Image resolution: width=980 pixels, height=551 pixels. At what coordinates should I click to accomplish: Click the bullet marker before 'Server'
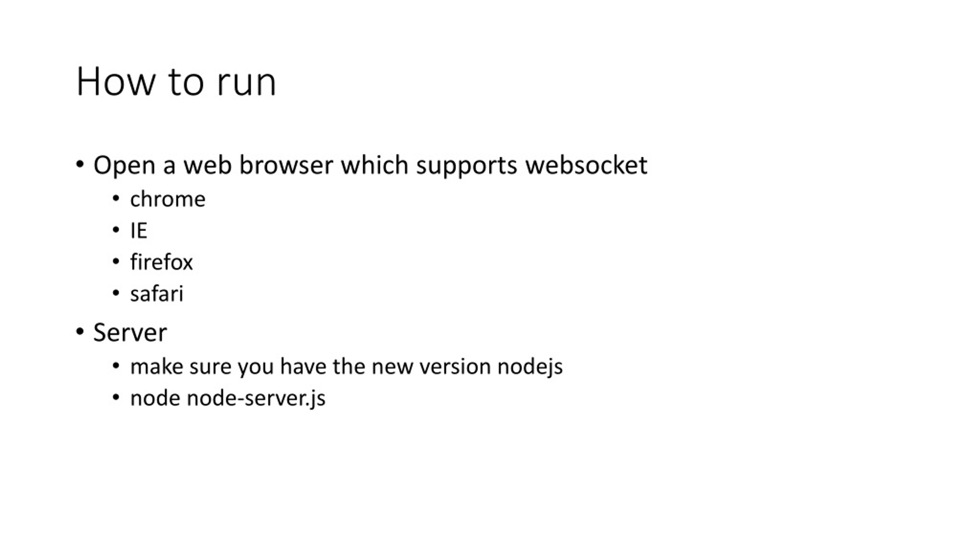[80, 331]
